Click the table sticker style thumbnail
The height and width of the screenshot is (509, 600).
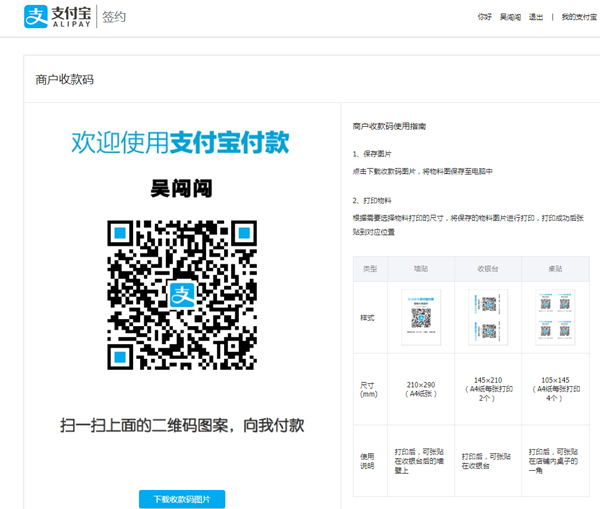[x=555, y=317]
